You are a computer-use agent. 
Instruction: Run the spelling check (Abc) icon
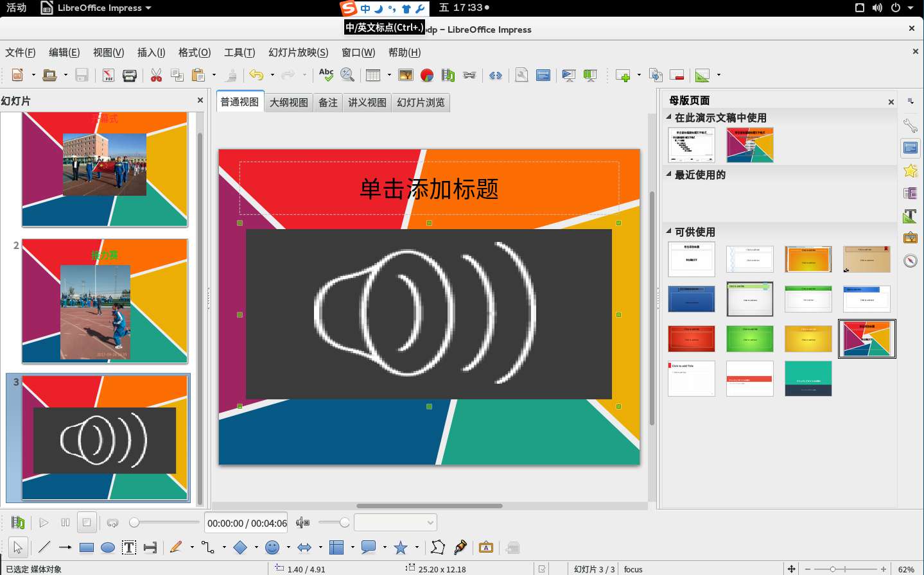click(x=326, y=75)
